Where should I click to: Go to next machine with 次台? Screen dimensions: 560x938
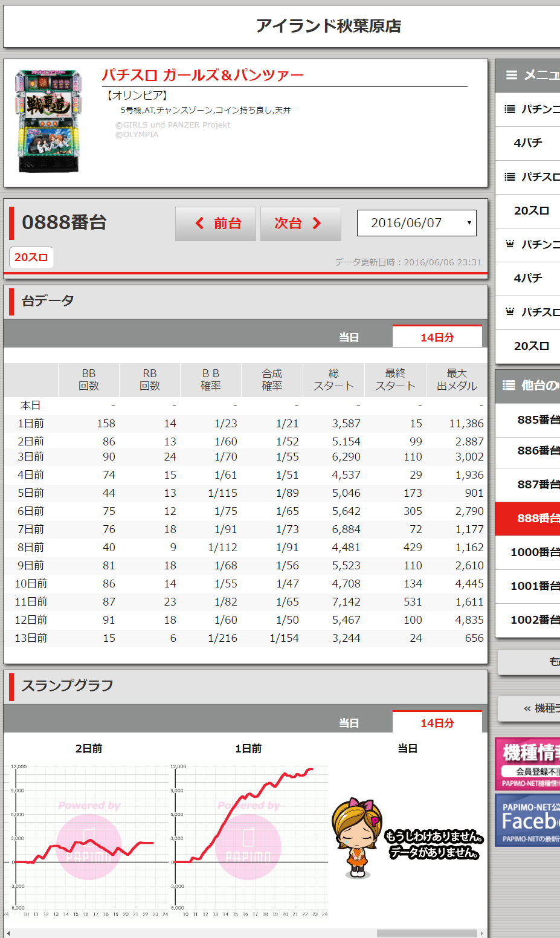point(301,224)
